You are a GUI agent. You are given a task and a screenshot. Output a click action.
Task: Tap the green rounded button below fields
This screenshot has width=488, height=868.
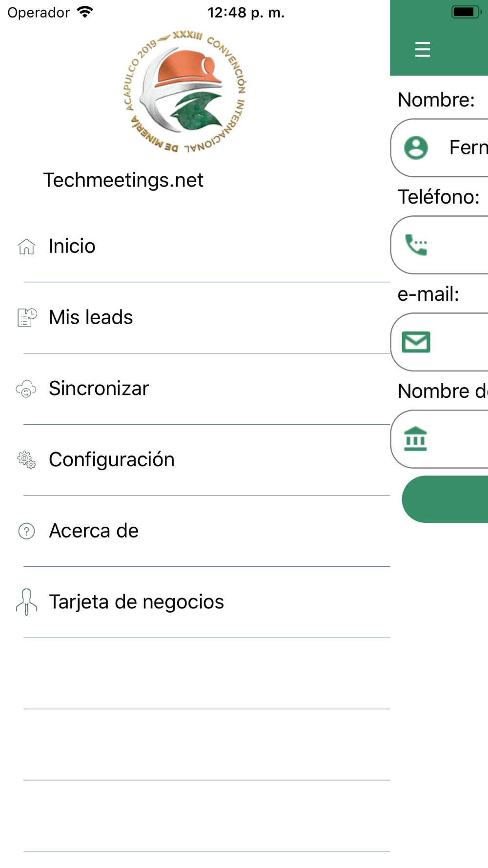445,499
